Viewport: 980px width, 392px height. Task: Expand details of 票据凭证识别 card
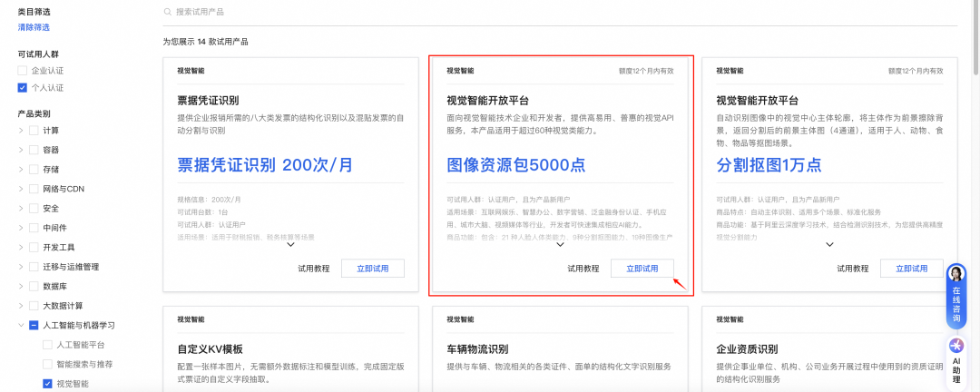point(290,245)
